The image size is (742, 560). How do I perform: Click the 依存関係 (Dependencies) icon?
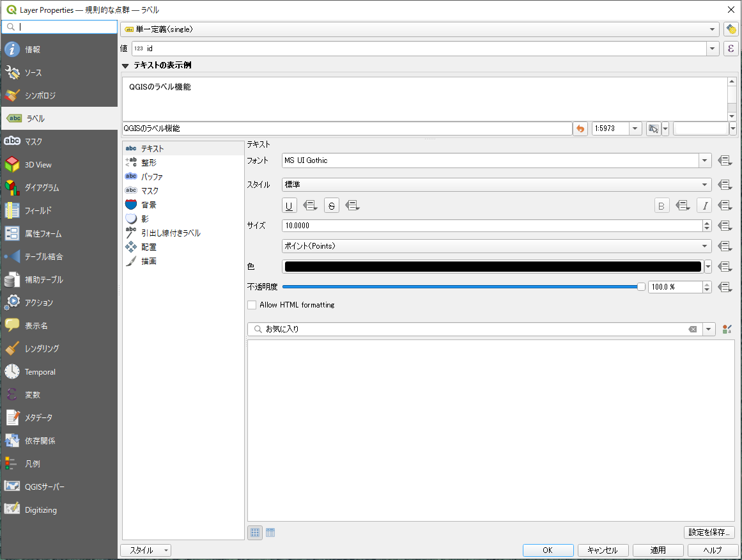pyautogui.click(x=12, y=440)
